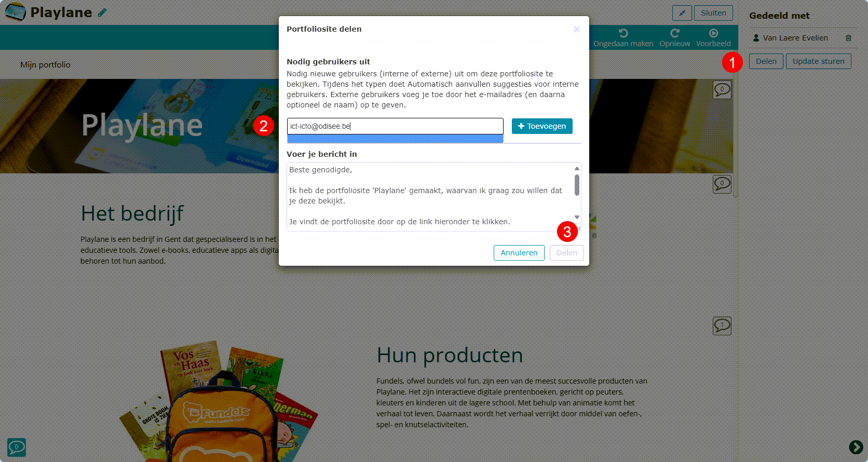Select the highlighted autocomplete suggestion row
Screen dimensions: 868x462
coord(395,139)
